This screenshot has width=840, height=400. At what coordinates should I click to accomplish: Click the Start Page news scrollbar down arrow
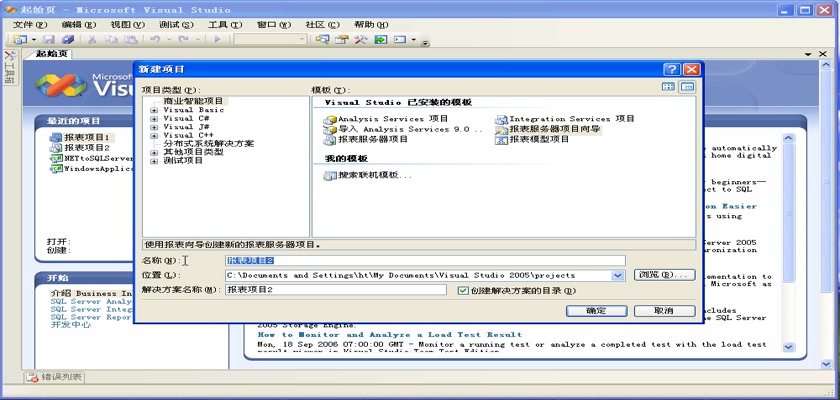click(789, 347)
